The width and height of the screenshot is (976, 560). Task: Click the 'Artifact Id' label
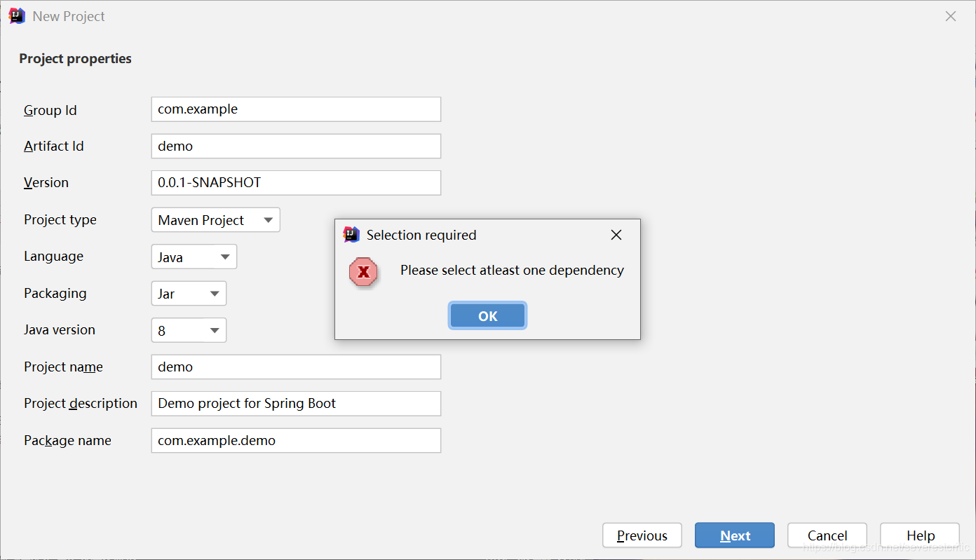[54, 146]
